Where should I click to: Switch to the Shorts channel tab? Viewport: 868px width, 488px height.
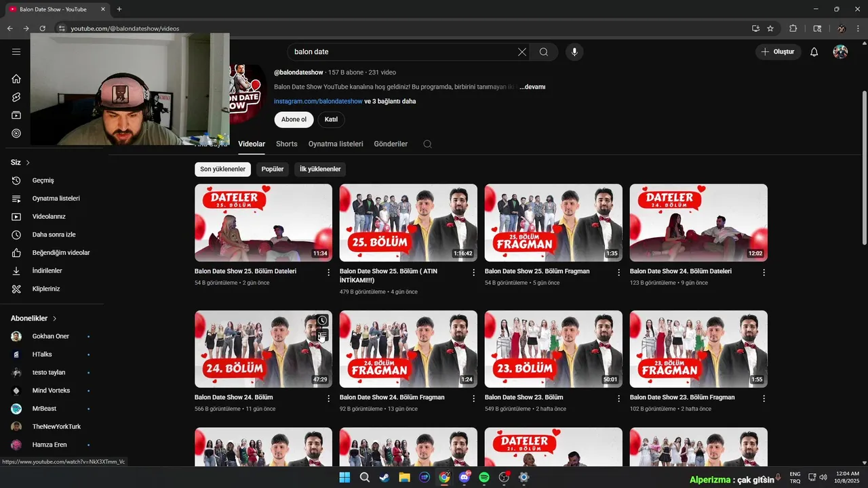tap(286, 144)
